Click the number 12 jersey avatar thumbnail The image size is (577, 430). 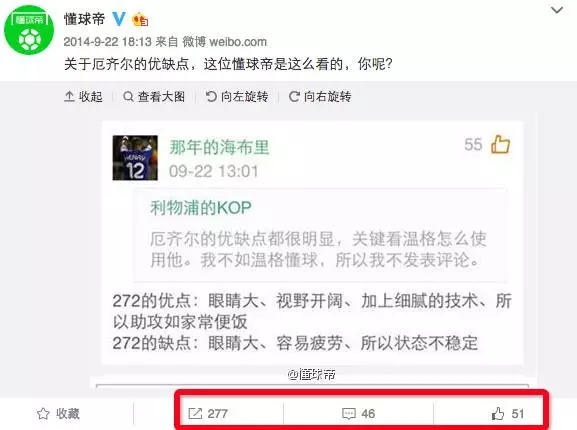pos(135,158)
